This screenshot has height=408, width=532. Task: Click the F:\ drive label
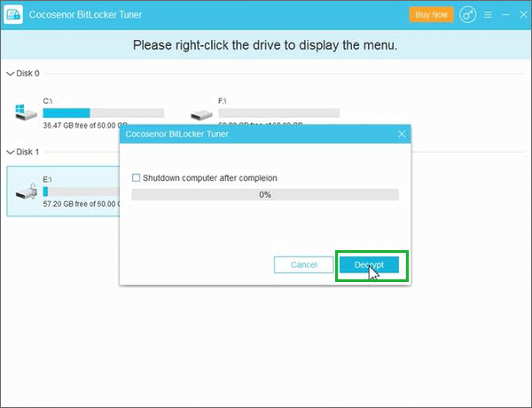223,101
